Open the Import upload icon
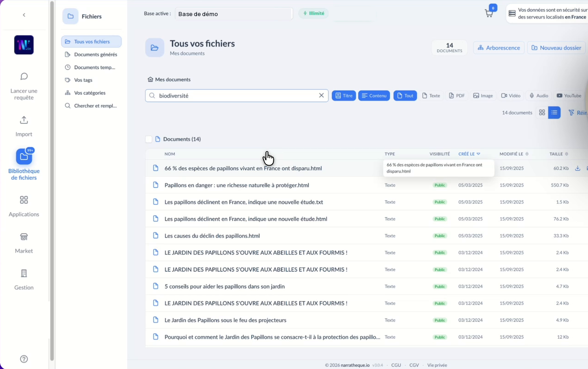Image resolution: width=588 pixels, height=369 pixels. pos(24,120)
